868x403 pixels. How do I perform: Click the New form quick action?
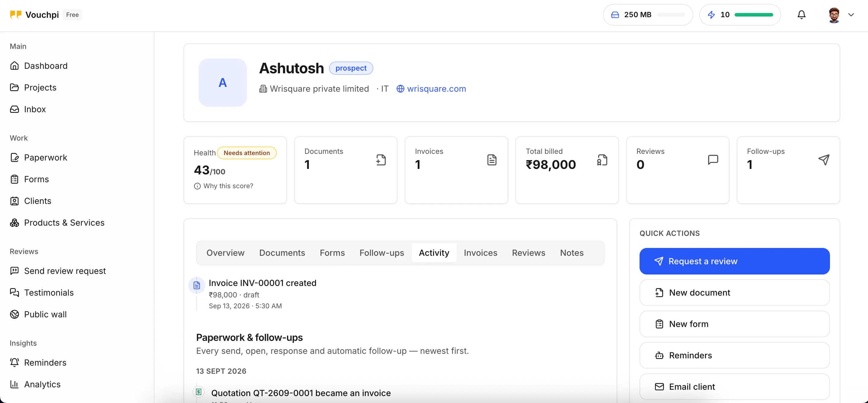[735, 324]
